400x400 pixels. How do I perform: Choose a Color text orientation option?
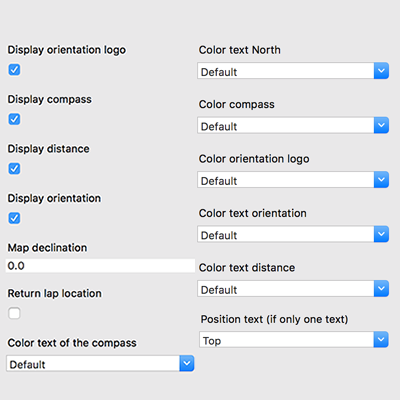(x=293, y=234)
